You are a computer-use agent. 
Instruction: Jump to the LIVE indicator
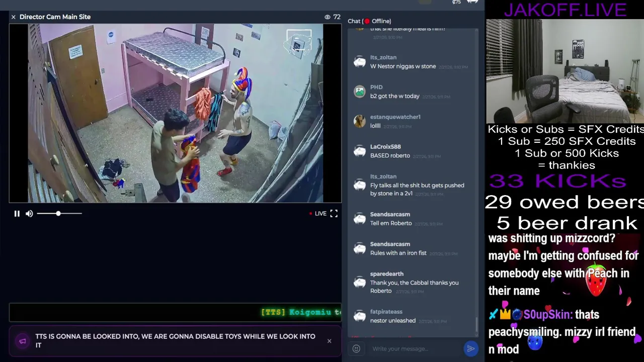[x=318, y=214]
